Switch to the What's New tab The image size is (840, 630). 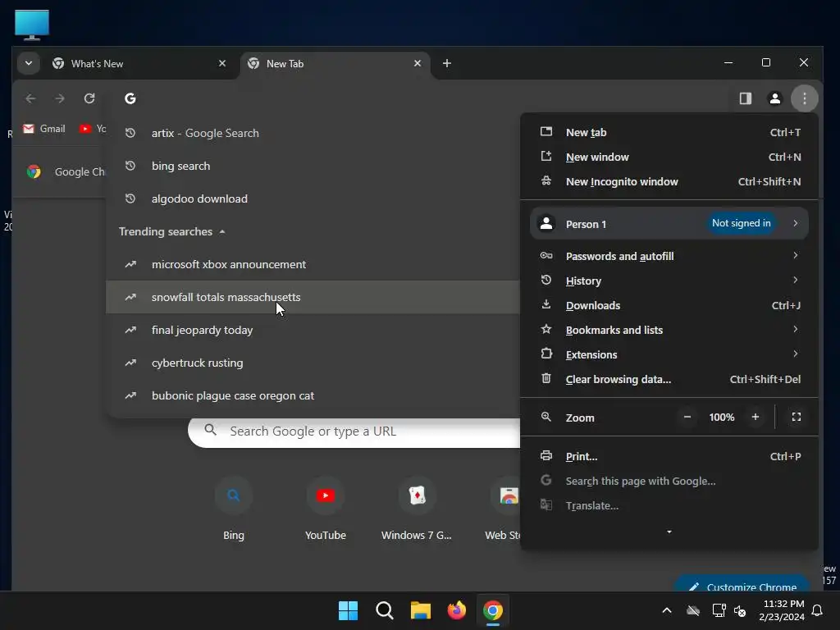click(139, 64)
